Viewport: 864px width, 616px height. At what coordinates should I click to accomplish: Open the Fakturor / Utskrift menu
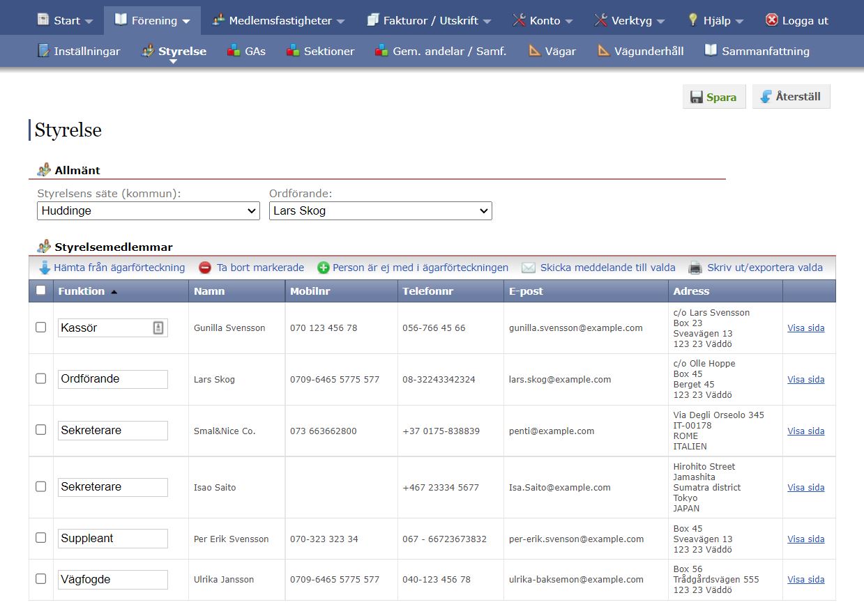coord(430,20)
